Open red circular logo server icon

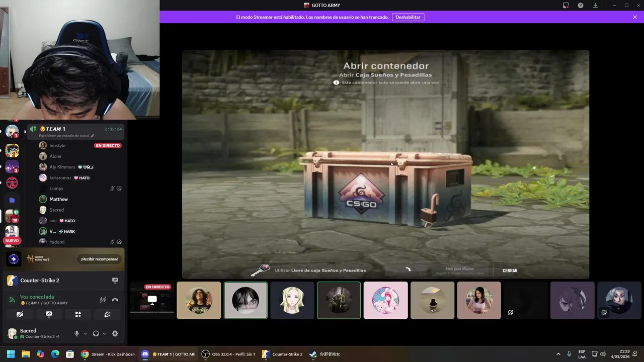pos(12,183)
